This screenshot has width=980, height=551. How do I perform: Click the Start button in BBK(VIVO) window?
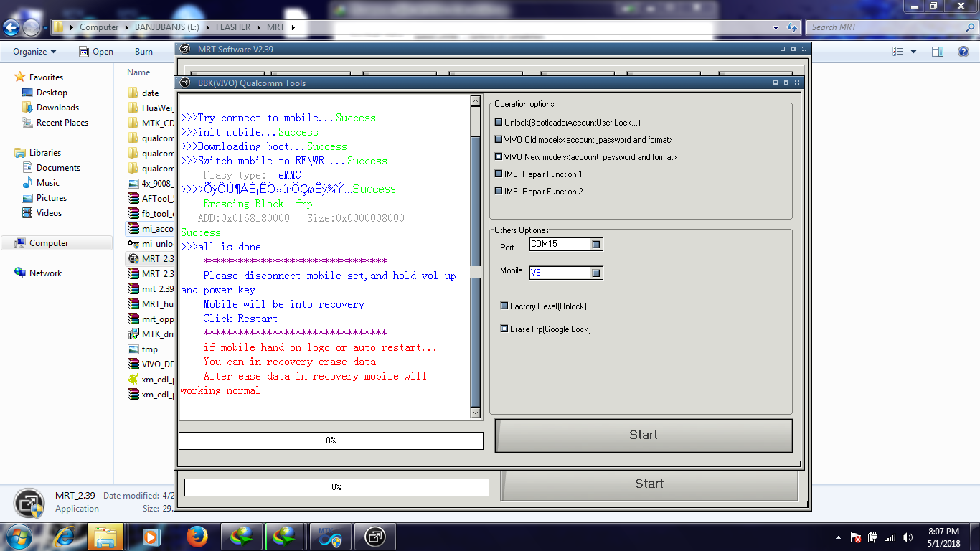pos(644,435)
